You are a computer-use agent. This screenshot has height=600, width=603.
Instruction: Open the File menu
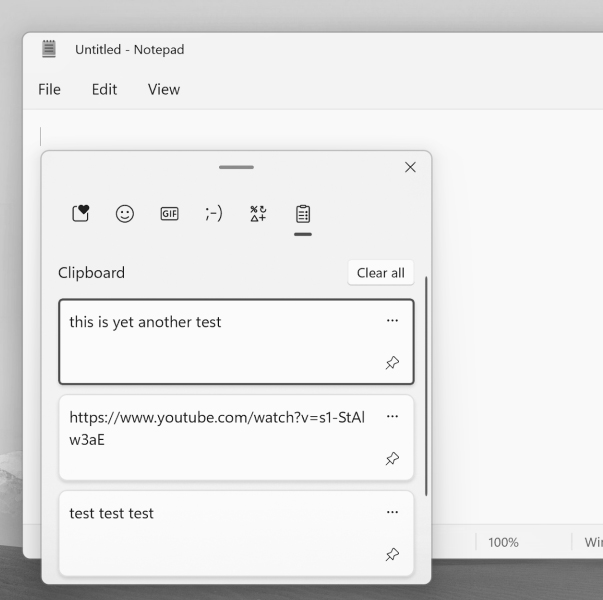(x=49, y=90)
